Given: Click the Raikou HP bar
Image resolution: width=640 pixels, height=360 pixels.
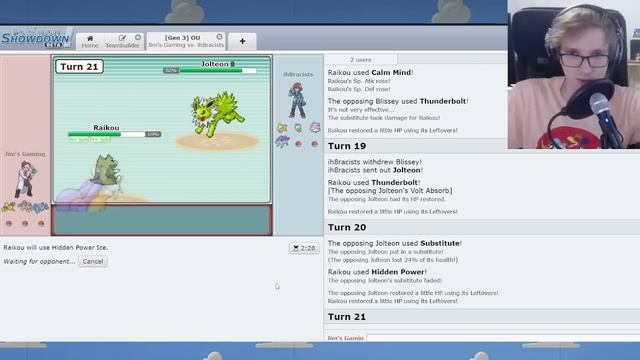Looking at the screenshot, I should click(106, 134).
